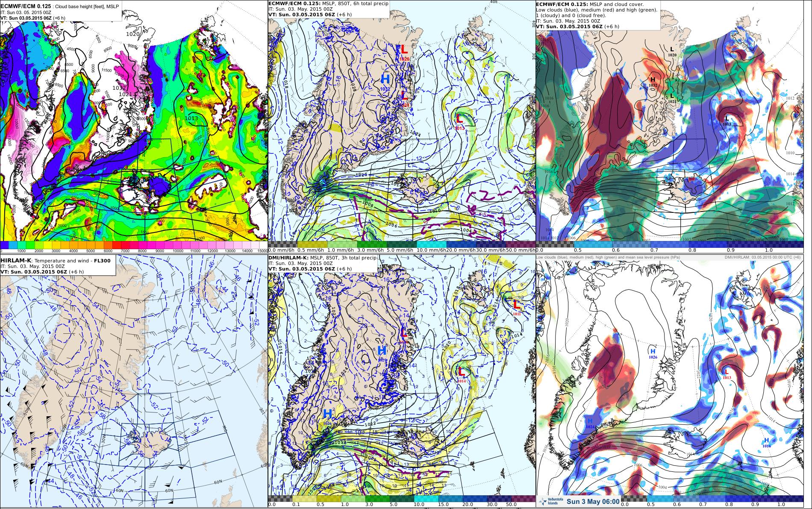Click the 'ECMWF/ECM 0.125 : Cloud base height [feet], MSLP' title

tap(60, 6)
